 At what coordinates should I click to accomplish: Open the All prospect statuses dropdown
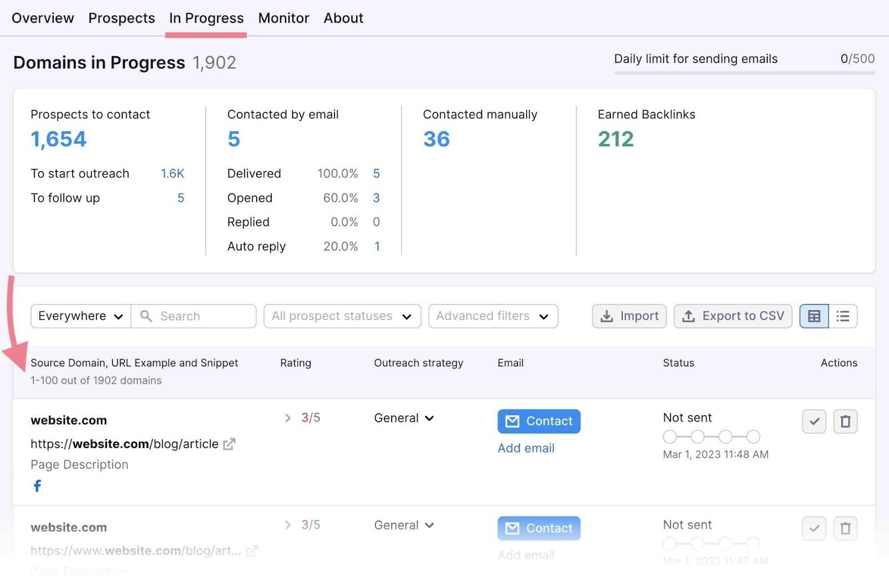342,316
